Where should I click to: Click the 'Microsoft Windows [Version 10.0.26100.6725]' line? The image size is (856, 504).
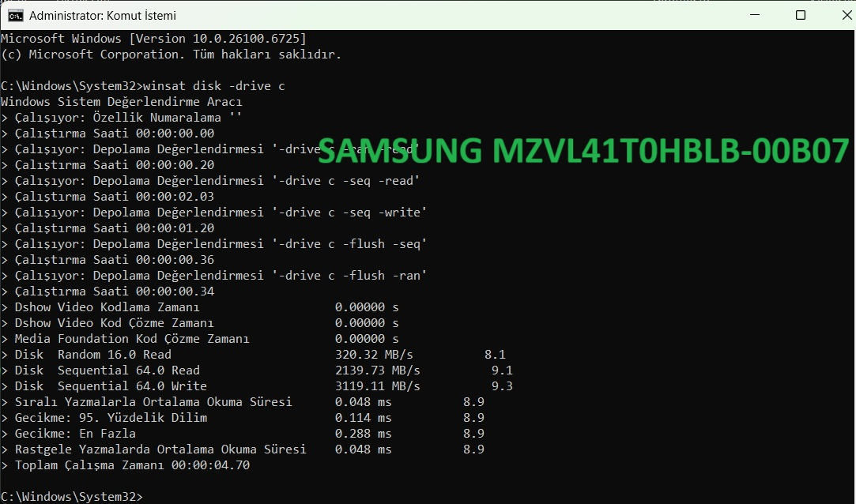tap(153, 39)
